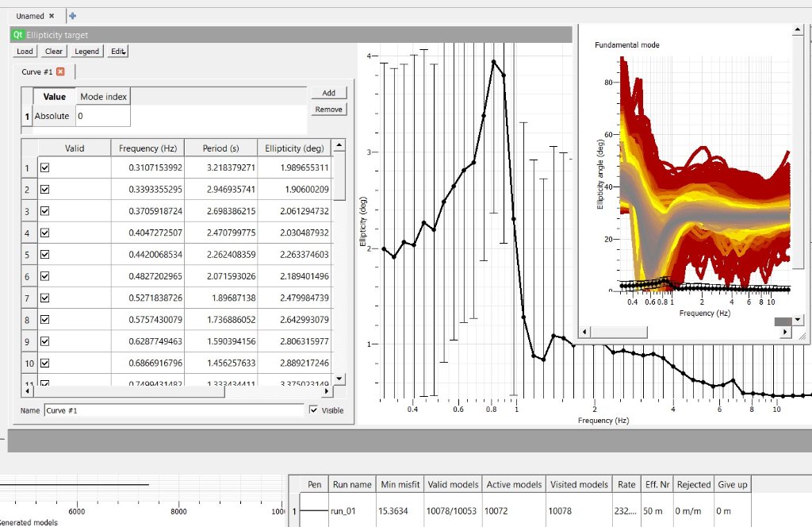Toggle the Valid checkbox in row 5
This screenshot has height=527, width=812.
[44, 255]
